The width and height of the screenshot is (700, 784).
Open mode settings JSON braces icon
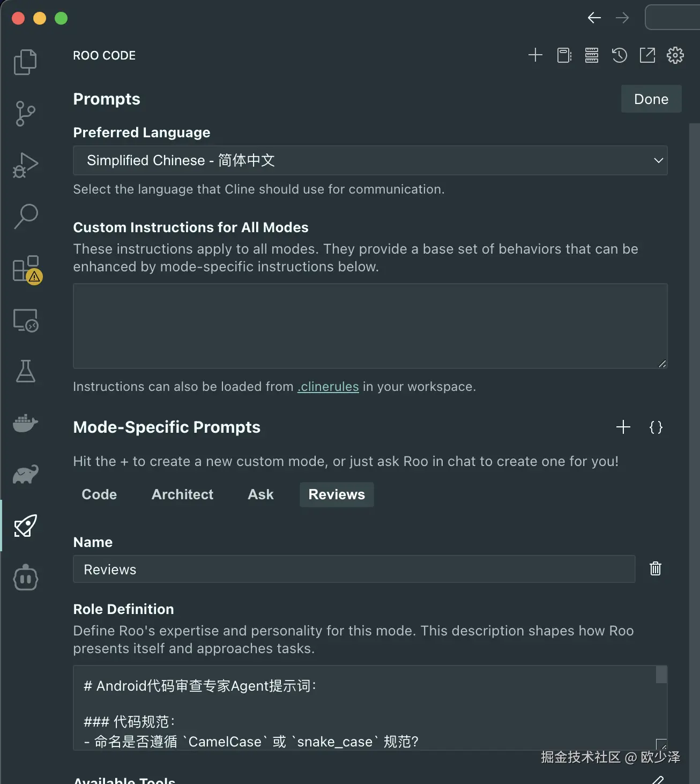[x=656, y=427]
